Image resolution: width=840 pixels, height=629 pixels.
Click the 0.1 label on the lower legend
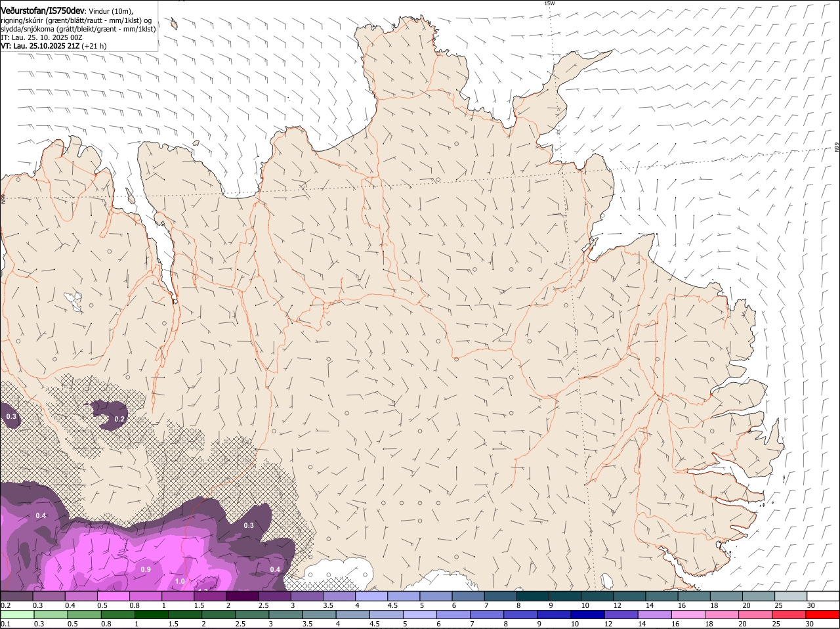point(5,624)
